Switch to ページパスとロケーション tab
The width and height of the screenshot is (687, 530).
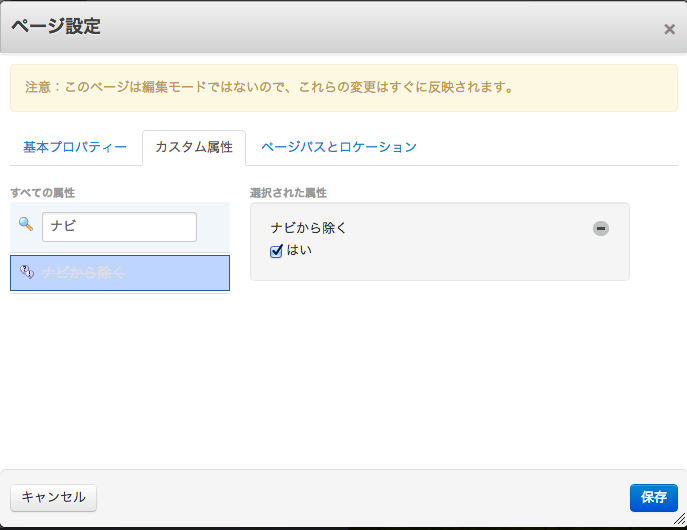[x=338, y=147]
